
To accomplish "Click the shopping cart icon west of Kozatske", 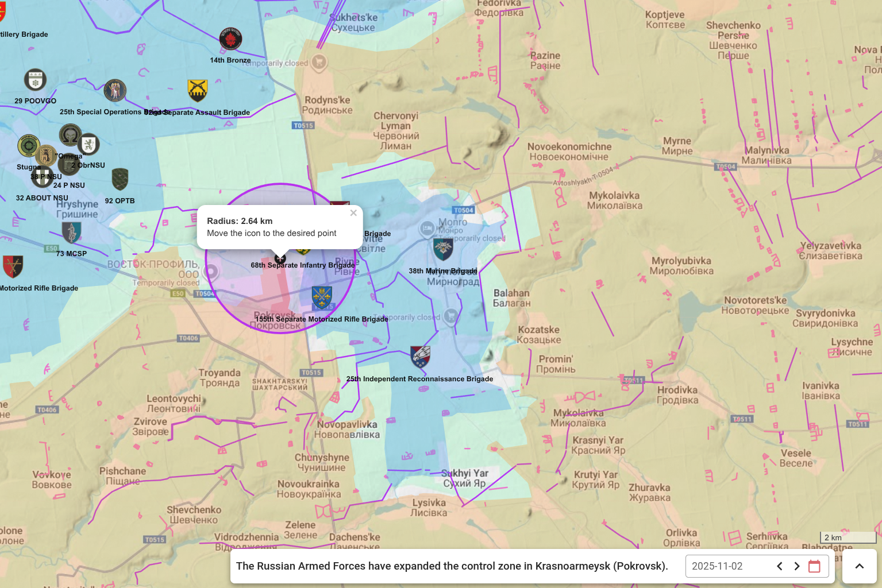I will (x=451, y=316).
